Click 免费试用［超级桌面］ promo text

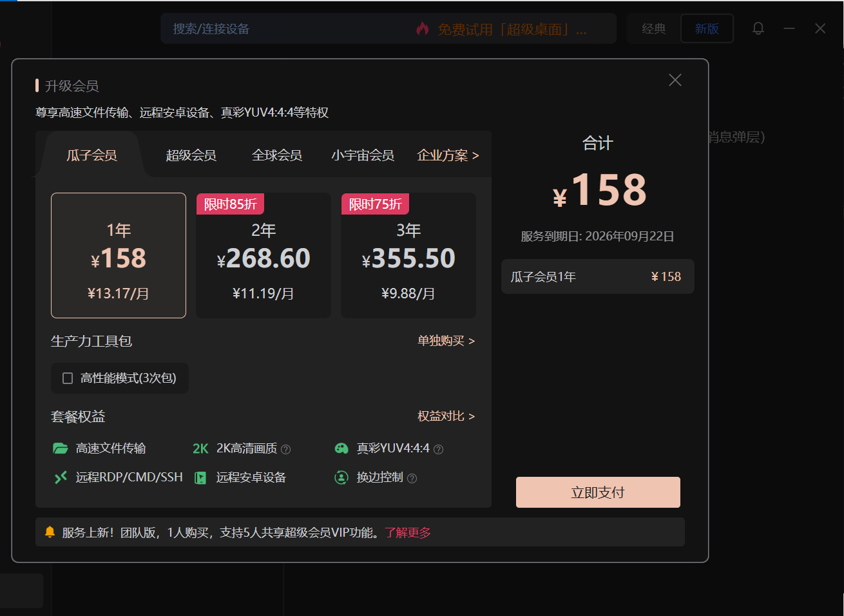point(512,29)
